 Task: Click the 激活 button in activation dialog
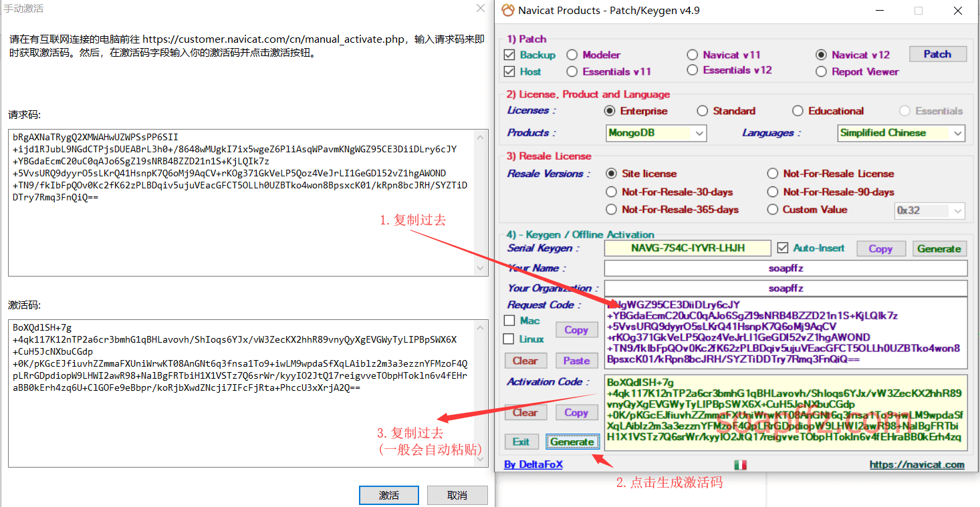[389, 495]
